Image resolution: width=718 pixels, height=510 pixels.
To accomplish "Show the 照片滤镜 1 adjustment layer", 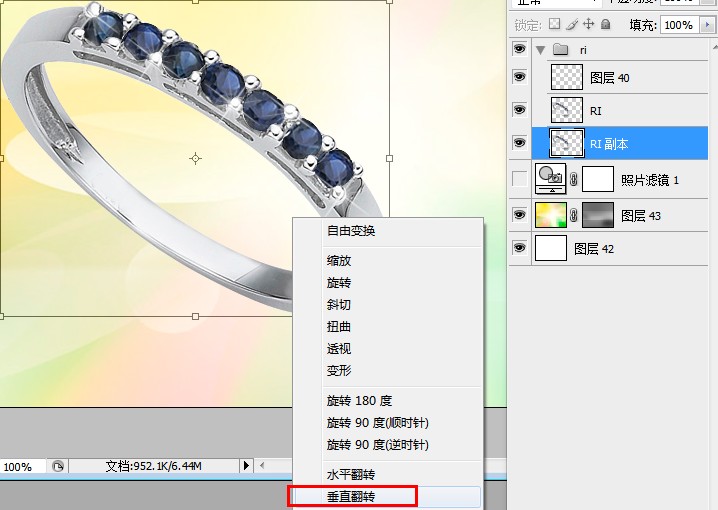I will 519,179.
